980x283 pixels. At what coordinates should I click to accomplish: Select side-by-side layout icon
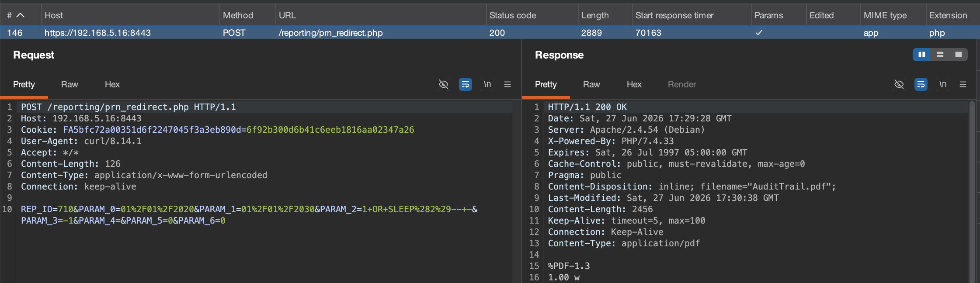click(x=922, y=55)
